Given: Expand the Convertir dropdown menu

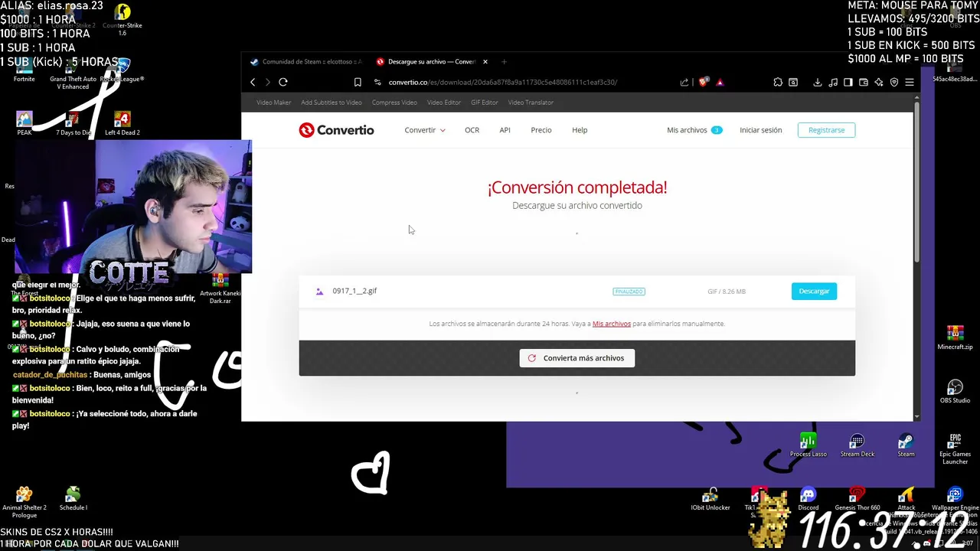Looking at the screenshot, I should (425, 130).
